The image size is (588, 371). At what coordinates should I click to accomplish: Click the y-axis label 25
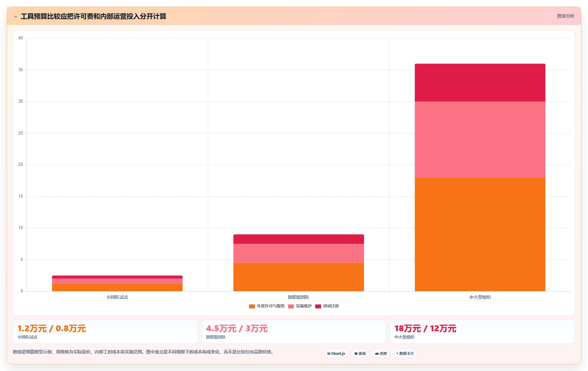click(x=21, y=133)
